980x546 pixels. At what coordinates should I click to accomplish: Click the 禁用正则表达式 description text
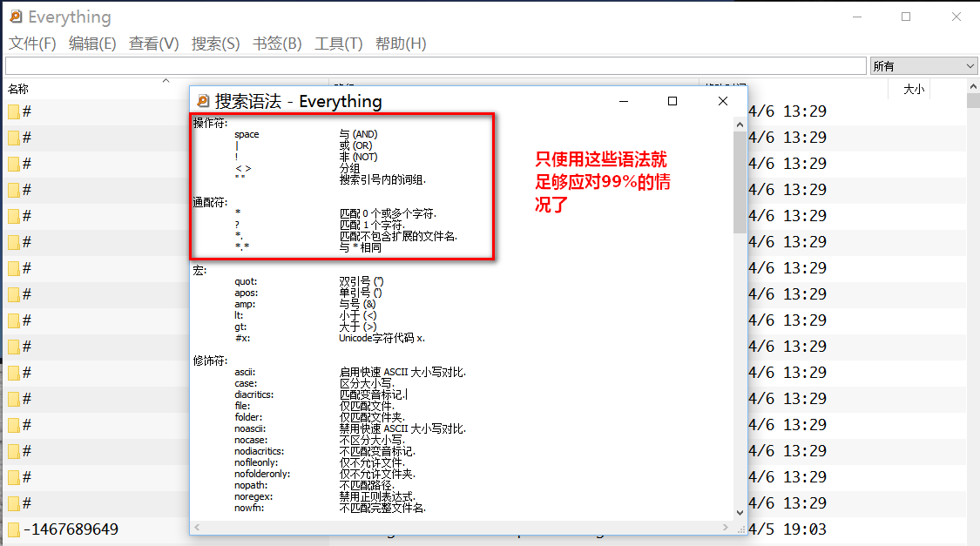point(377,496)
